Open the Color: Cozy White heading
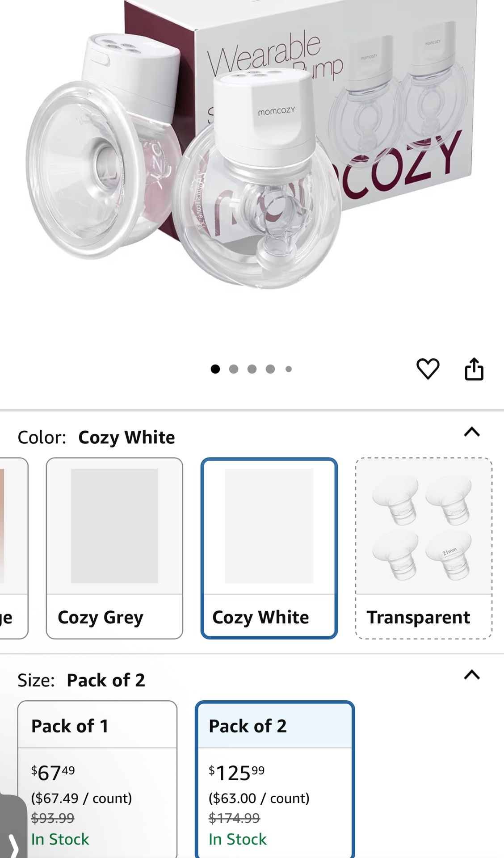Screen dimensions: 504x858 point(97,437)
